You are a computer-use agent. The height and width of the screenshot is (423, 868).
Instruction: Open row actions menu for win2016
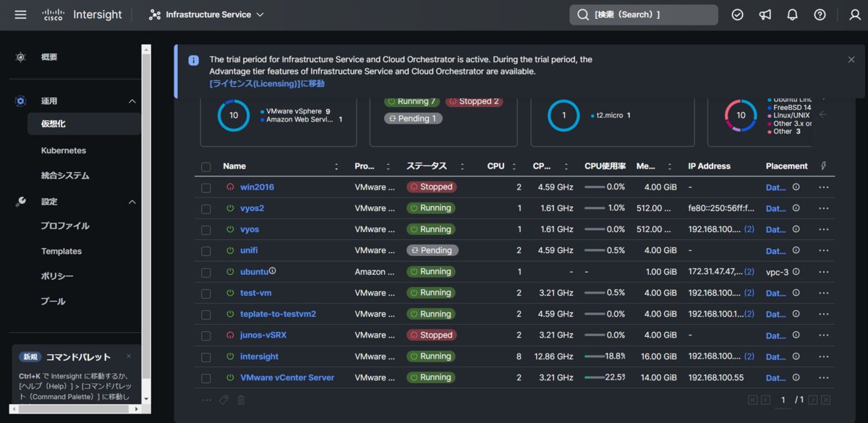click(x=823, y=187)
